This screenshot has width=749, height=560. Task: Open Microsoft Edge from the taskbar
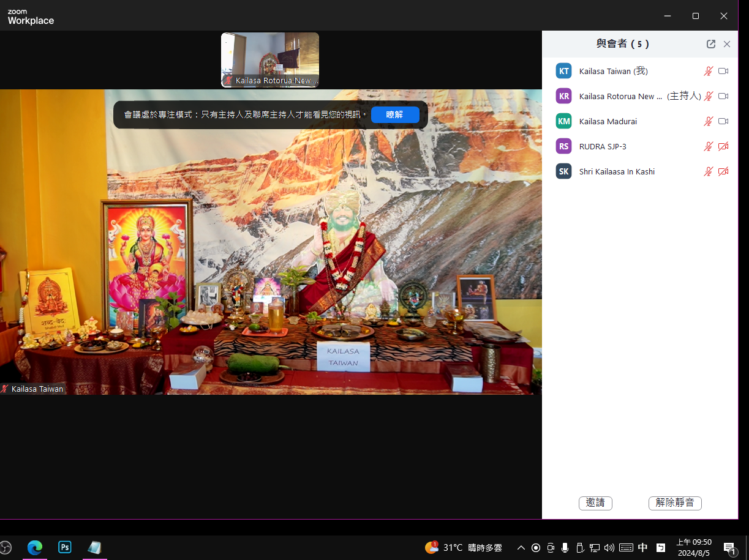[x=35, y=547]
